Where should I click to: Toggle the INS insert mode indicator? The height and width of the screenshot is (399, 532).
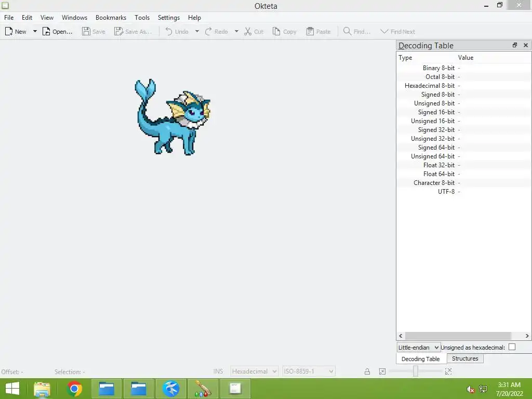(218, 371)
